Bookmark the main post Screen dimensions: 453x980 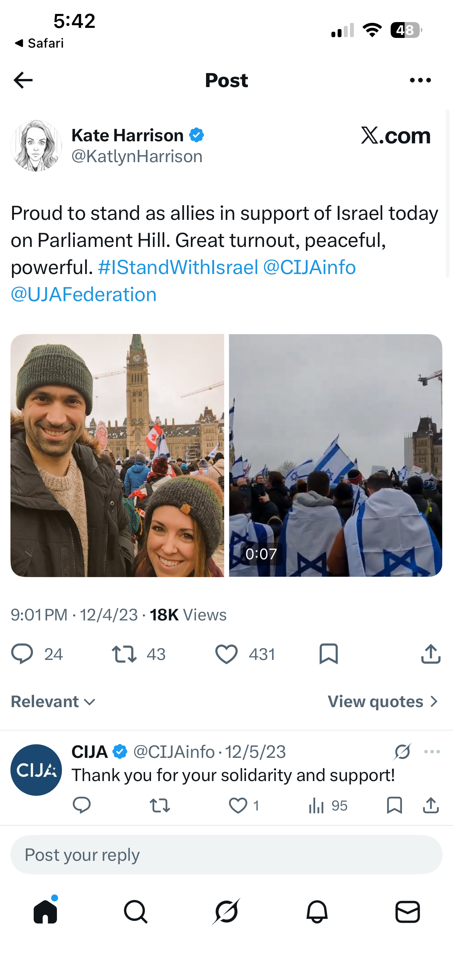pos(329,654)
